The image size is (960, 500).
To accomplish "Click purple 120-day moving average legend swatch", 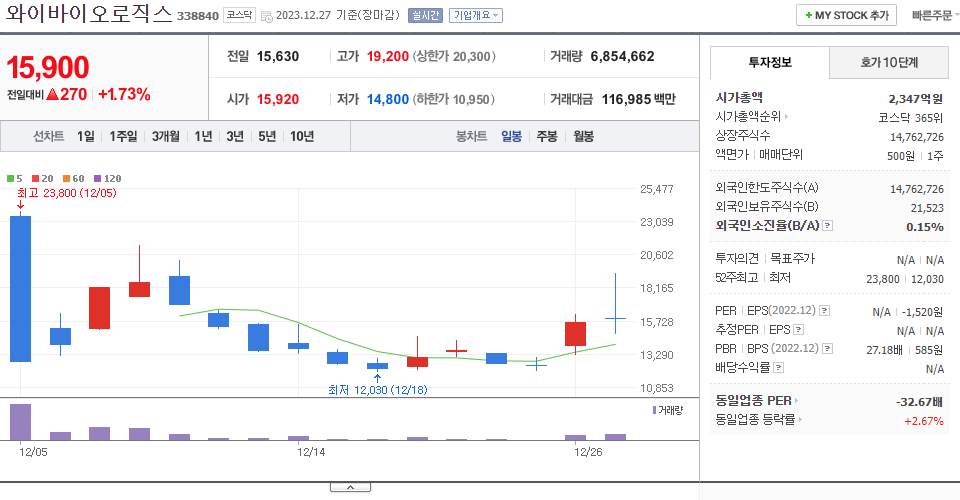I will 97,179.
